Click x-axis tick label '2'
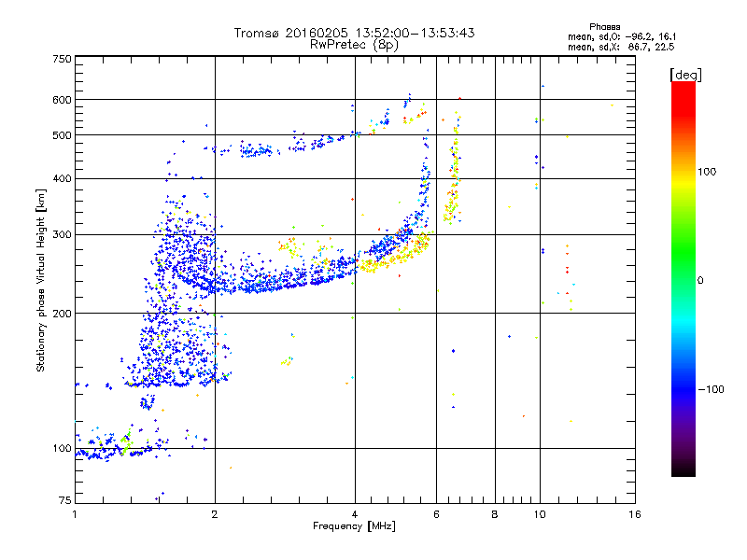Screen dimensions: 747x560 click(x=215, y=514)
